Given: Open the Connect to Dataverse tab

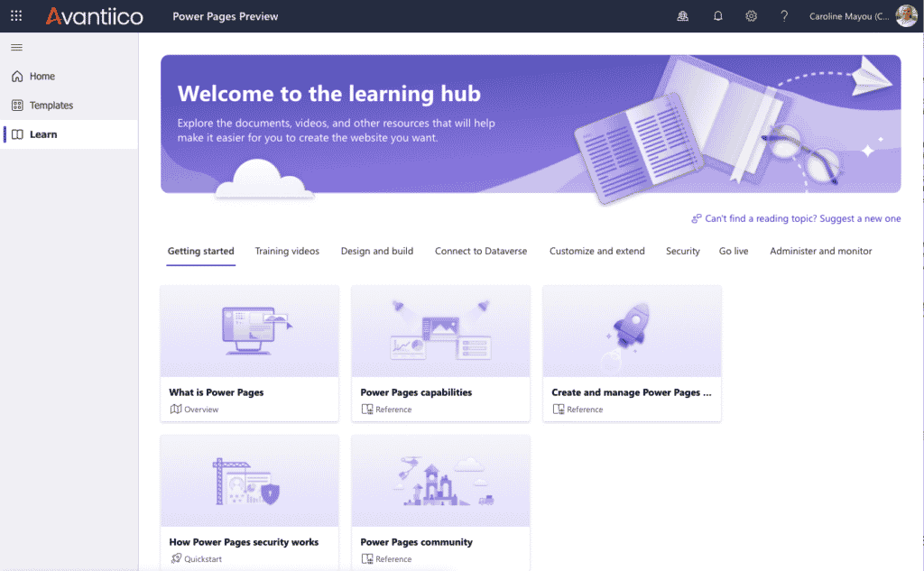Looking at the screenshot, I should click(x=481, y=251).
